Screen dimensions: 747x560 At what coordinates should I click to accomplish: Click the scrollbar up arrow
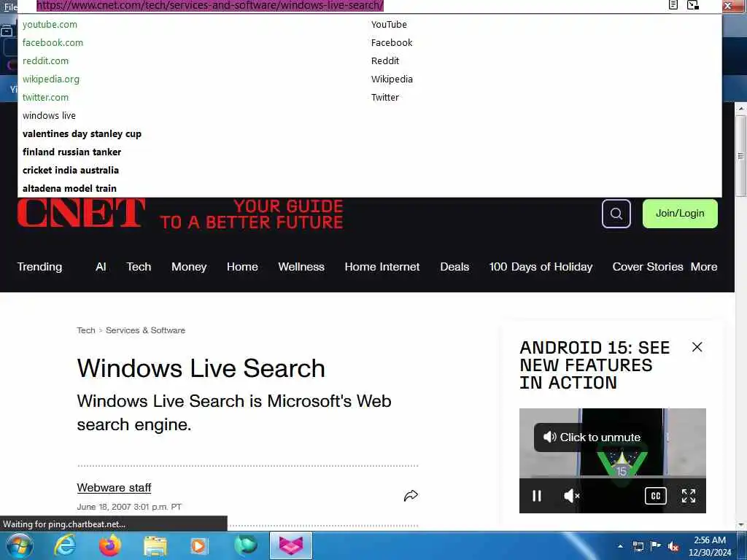[x=741, y=109]
